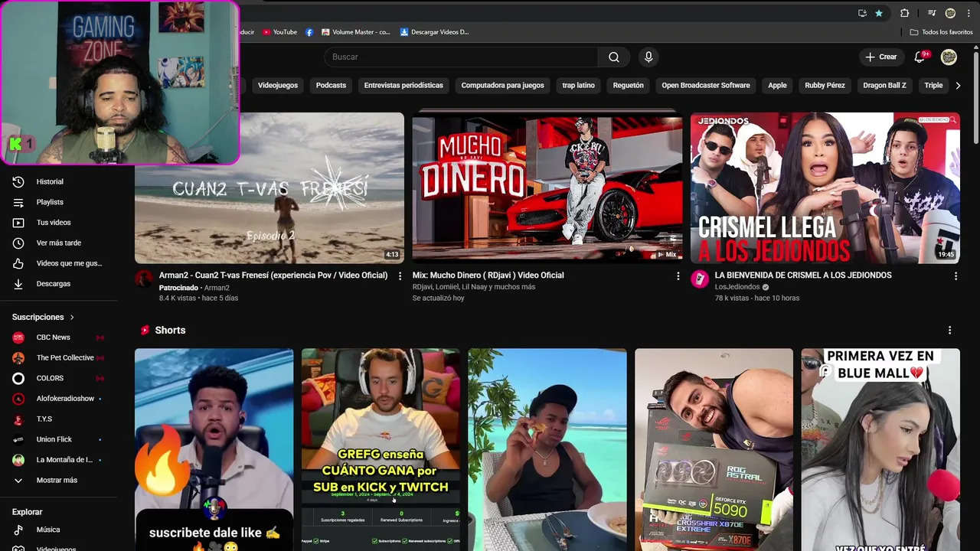Select the Apple filter chip
The height and width of the screenshot is (551, 980).
pos(777,85)
